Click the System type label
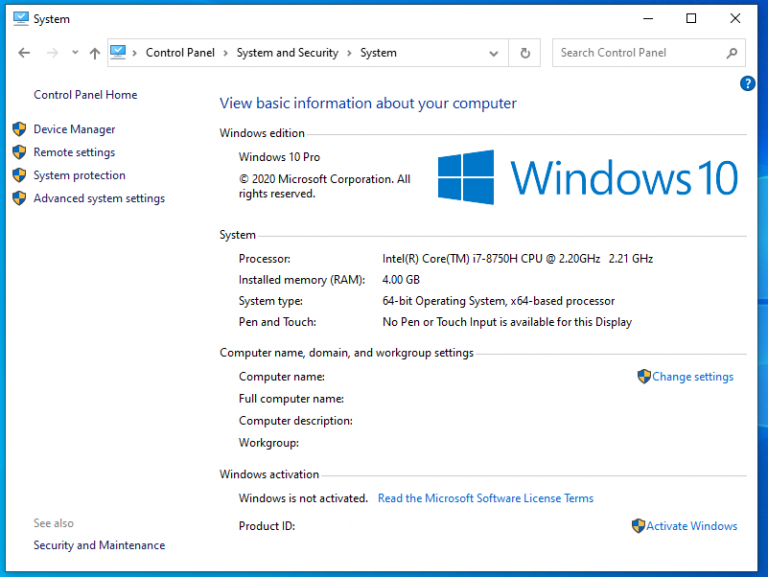 (270, 301)
